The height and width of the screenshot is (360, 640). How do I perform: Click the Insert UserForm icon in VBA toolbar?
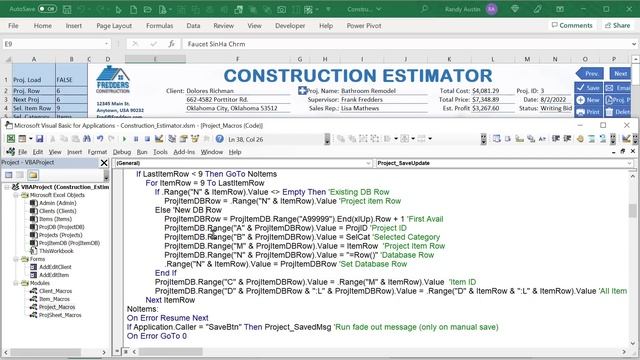click(x=22, y=139)
